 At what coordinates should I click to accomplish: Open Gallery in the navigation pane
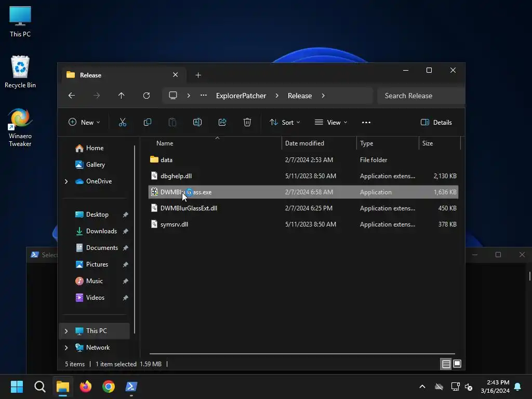[x=96, y=165]
